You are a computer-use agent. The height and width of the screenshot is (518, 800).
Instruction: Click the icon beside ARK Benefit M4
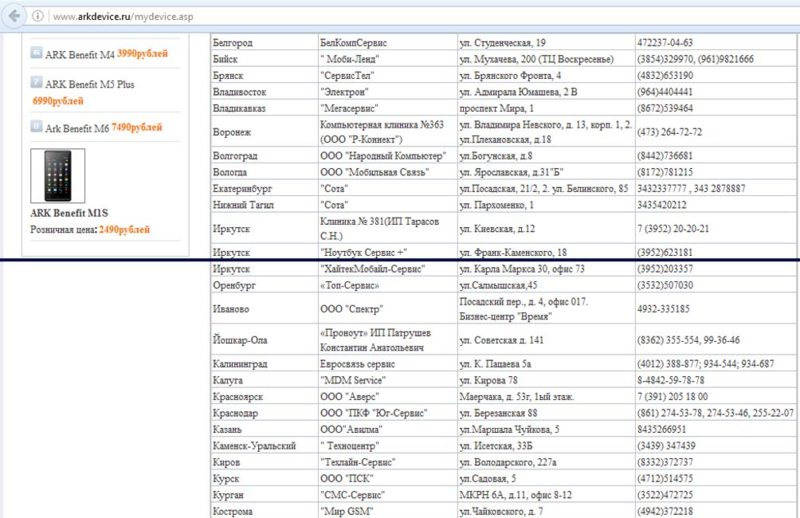click(36, 53)
